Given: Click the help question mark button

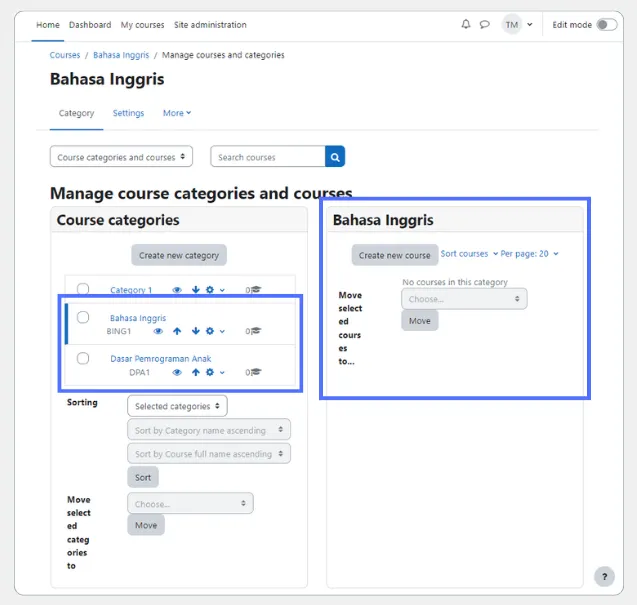Looking at the screenshot, I should tap(604, 576).
